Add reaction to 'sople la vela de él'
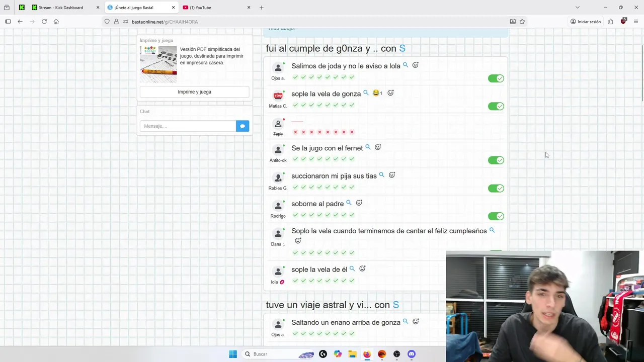Screen dimensions: 644x362 tap(362, 269)
